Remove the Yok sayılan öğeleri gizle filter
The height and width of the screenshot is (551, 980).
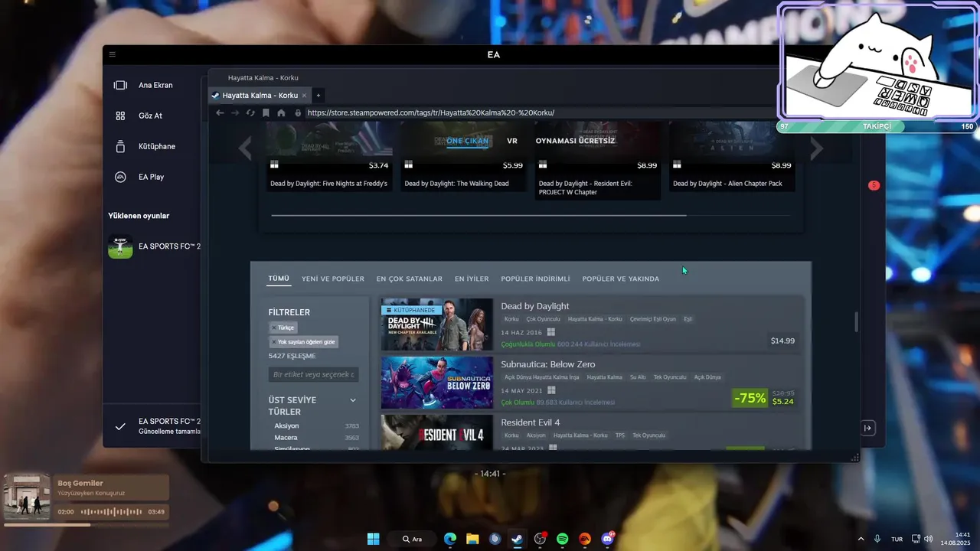click(x=303, y=342)
